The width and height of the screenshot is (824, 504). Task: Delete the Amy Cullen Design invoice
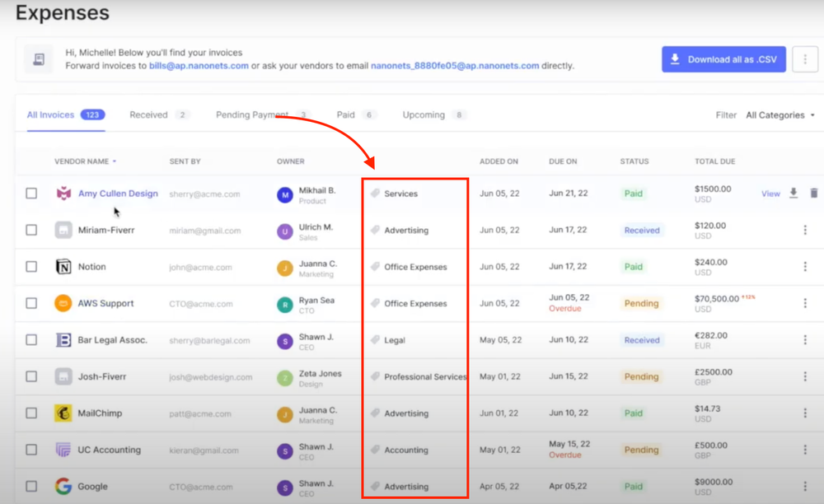tap(813, 194)
